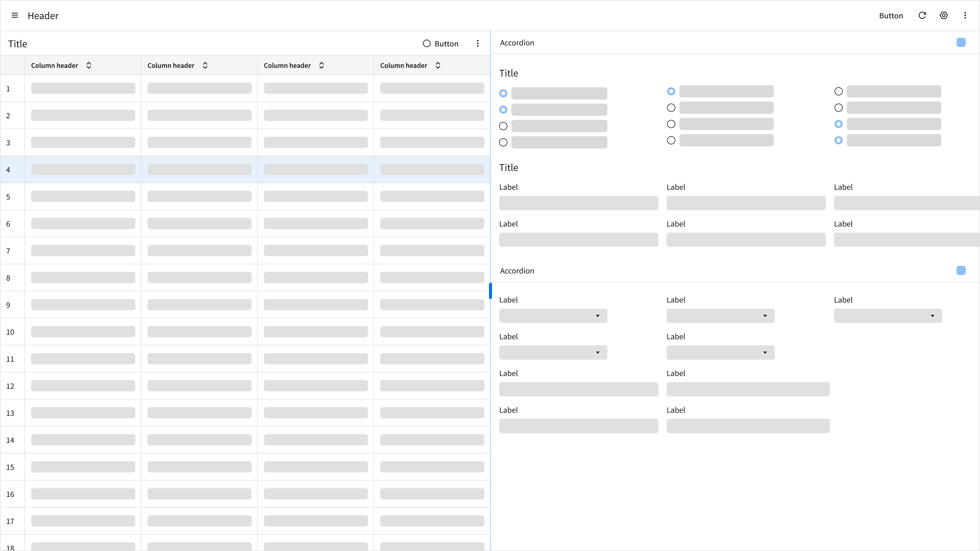The image size is (980, 551).
Task: Open the top-right header kebab menu
Action: point(965,16)
